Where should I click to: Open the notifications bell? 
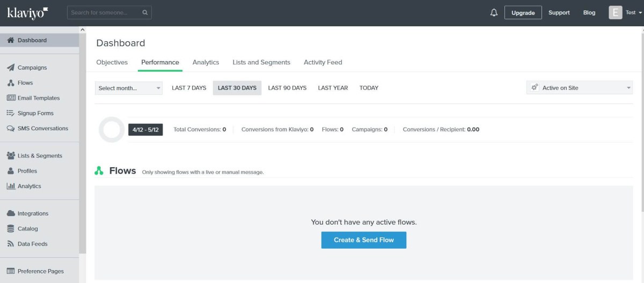point(494,12)
